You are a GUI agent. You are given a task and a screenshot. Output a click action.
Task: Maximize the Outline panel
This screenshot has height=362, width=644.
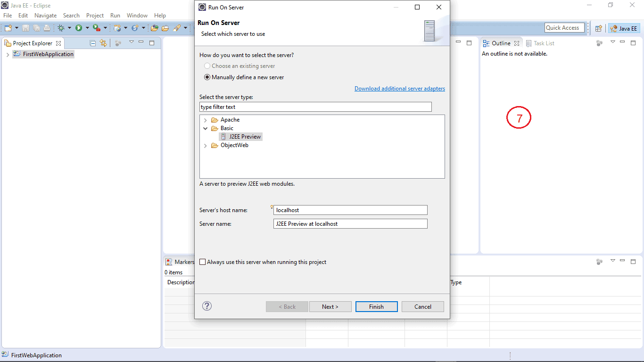(x=633, y=43)
